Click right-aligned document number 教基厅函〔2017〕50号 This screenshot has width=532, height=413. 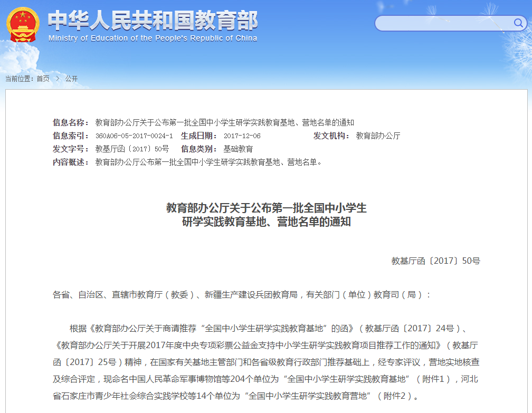point(435,261)
